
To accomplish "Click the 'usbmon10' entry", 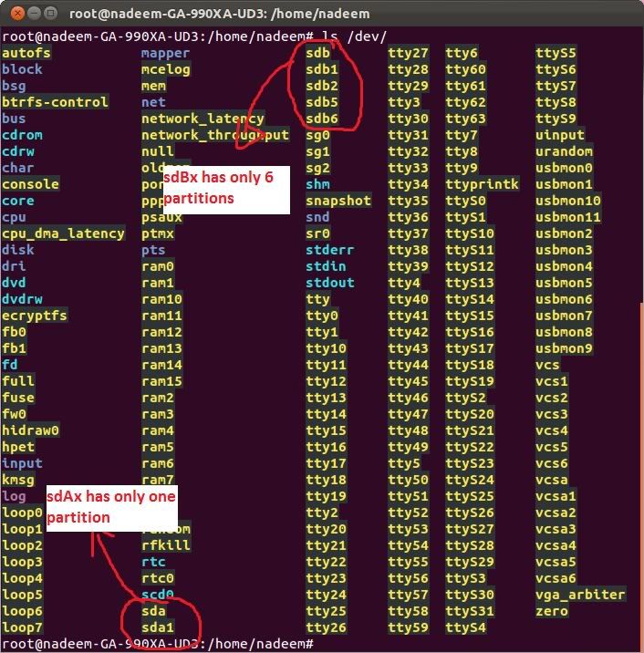I will 568,201.
